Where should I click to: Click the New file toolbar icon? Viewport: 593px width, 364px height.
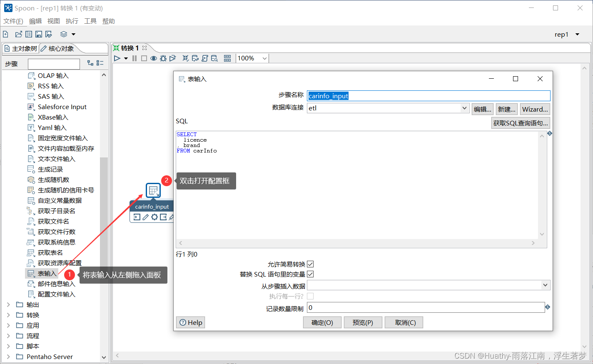[6, 34]
